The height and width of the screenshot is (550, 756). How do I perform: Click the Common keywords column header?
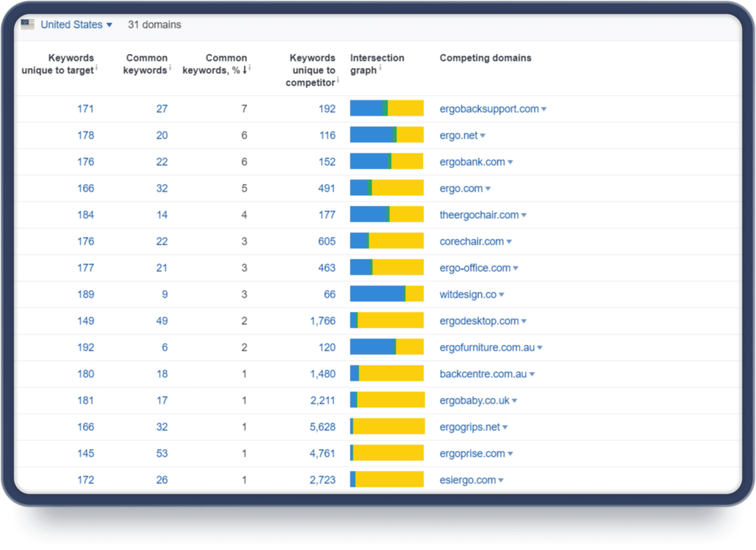pyautogui.click(x=147, y=64)
